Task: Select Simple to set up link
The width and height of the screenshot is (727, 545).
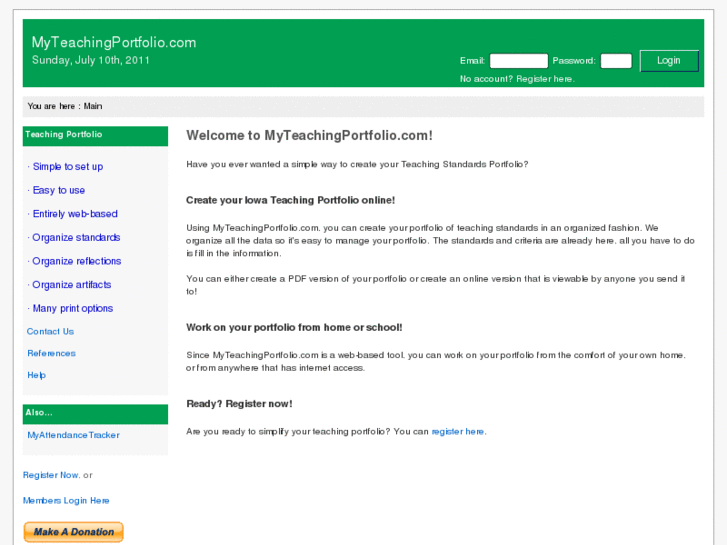Action: (68, 167)
